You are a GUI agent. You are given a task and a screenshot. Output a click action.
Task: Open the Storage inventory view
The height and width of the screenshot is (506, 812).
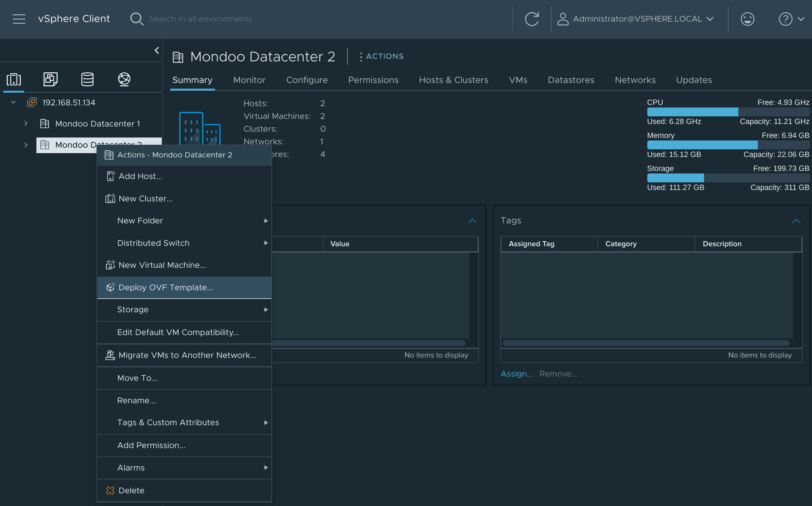[87, 79]
